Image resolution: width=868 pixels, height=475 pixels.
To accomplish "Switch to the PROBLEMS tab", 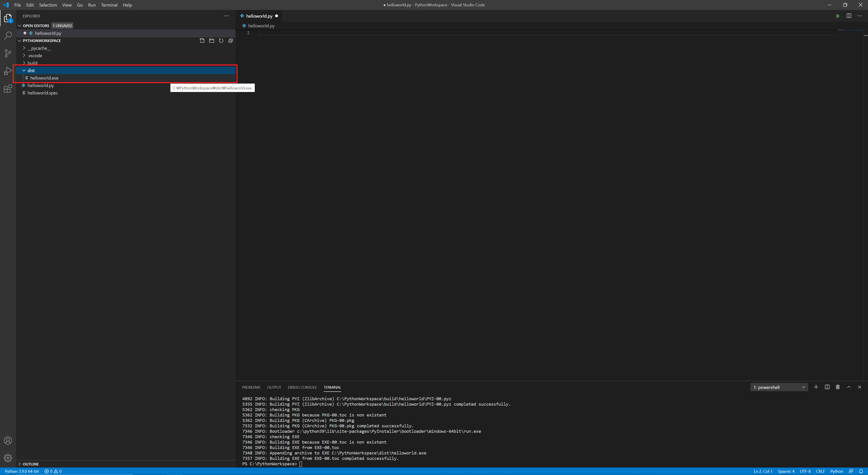I will click(x=251, y=387).
